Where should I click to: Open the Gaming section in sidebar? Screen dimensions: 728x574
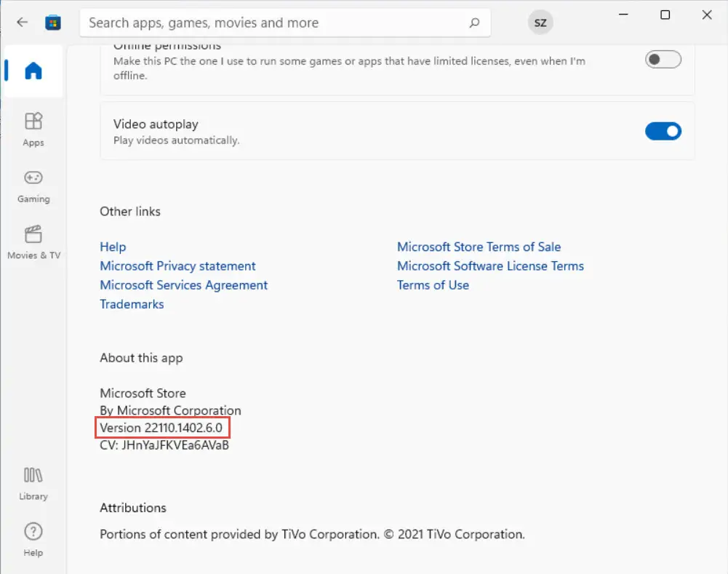coord(33,187)
